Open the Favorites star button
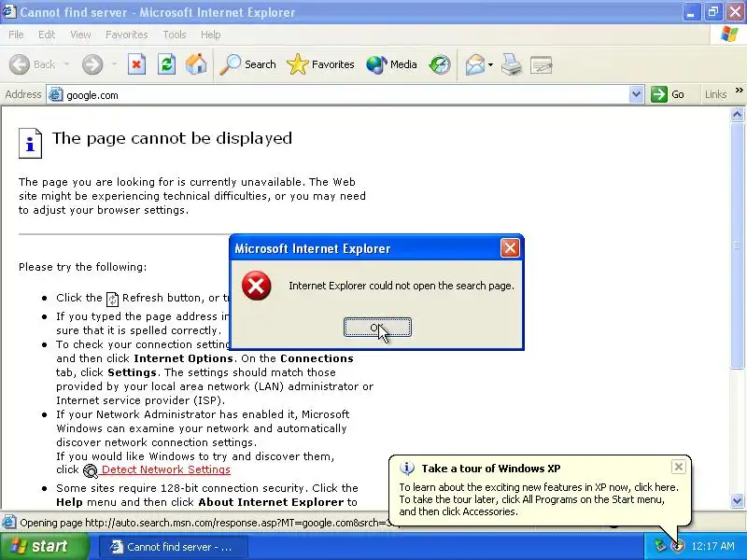This screenshot has width=747, height=560. point(320,64)
